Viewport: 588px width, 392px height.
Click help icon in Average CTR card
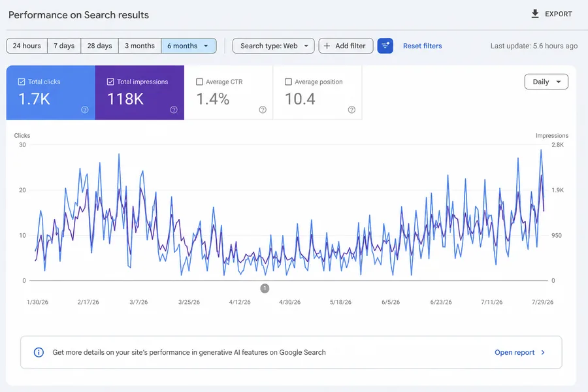pos(263,110)
